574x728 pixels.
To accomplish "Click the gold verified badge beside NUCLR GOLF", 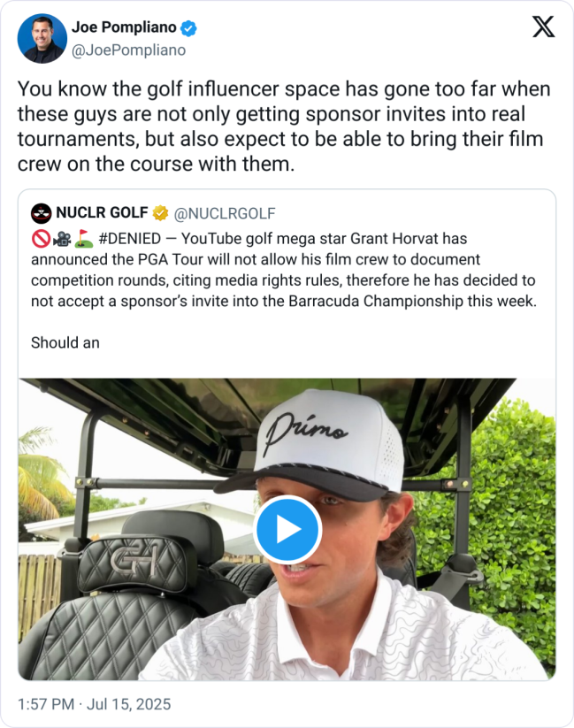I will [x=160, y=213].
